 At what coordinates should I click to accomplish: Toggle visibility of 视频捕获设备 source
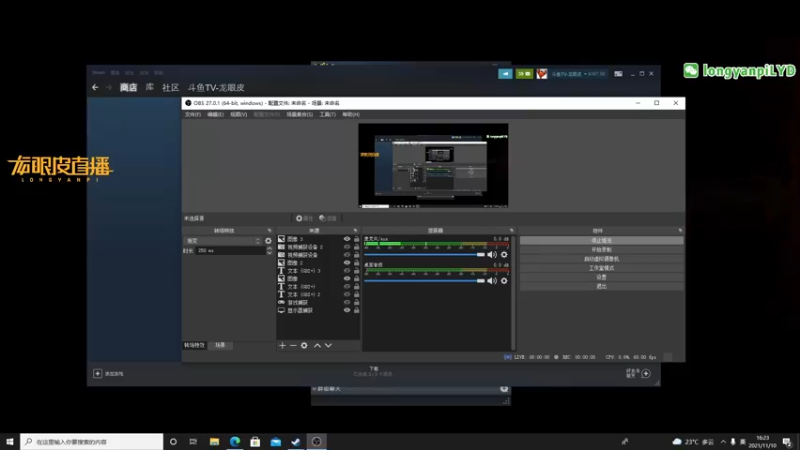pos(347,255)
